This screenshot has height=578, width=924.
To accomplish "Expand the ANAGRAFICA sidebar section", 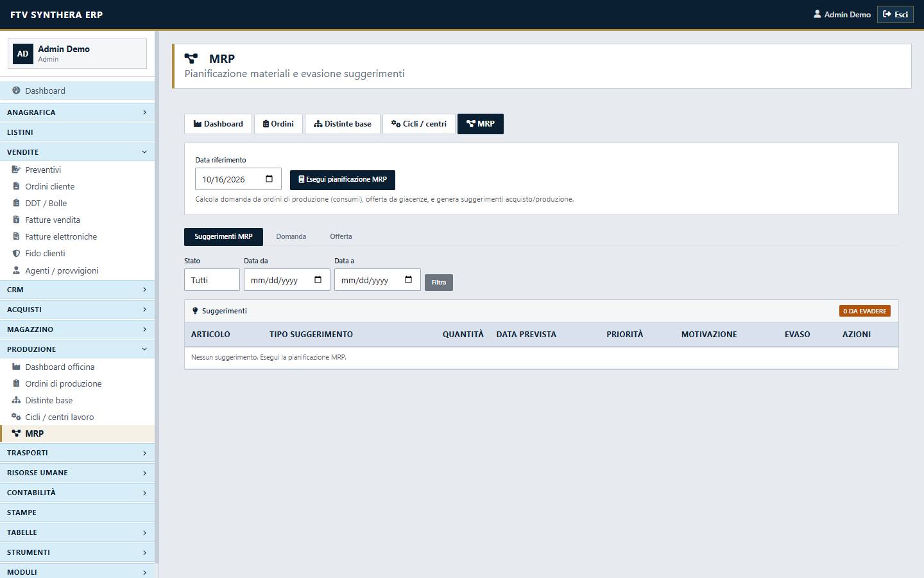I will coord(77,112).
